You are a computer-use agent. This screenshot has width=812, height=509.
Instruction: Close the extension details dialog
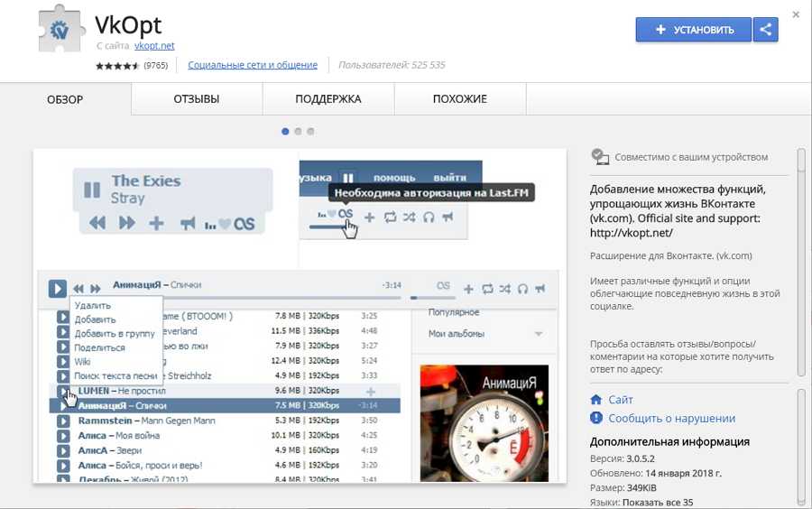(796, 14)
